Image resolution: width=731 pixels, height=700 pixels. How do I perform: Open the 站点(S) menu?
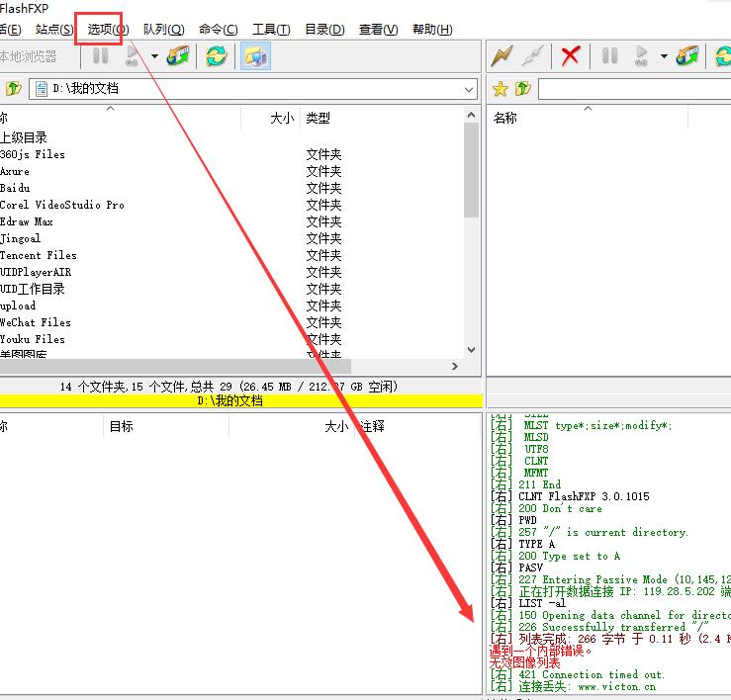[54, 30]
